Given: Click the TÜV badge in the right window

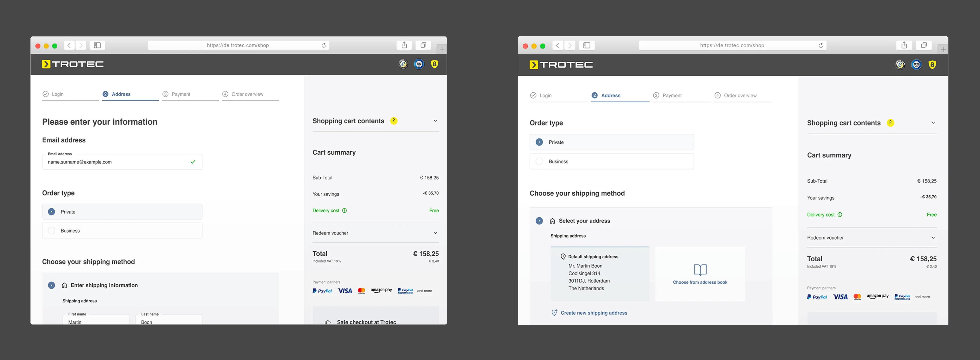Looking at the screenshot, I should click(916, 65).
